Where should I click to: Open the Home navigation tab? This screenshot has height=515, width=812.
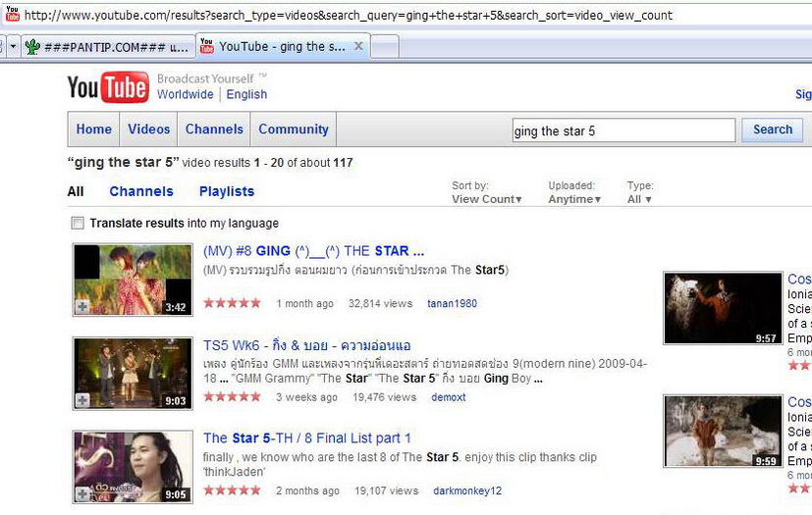coord(93,129)
